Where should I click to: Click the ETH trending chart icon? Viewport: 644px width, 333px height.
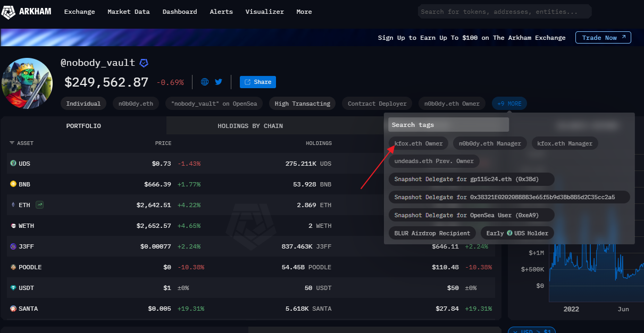[x=39, y=204]
